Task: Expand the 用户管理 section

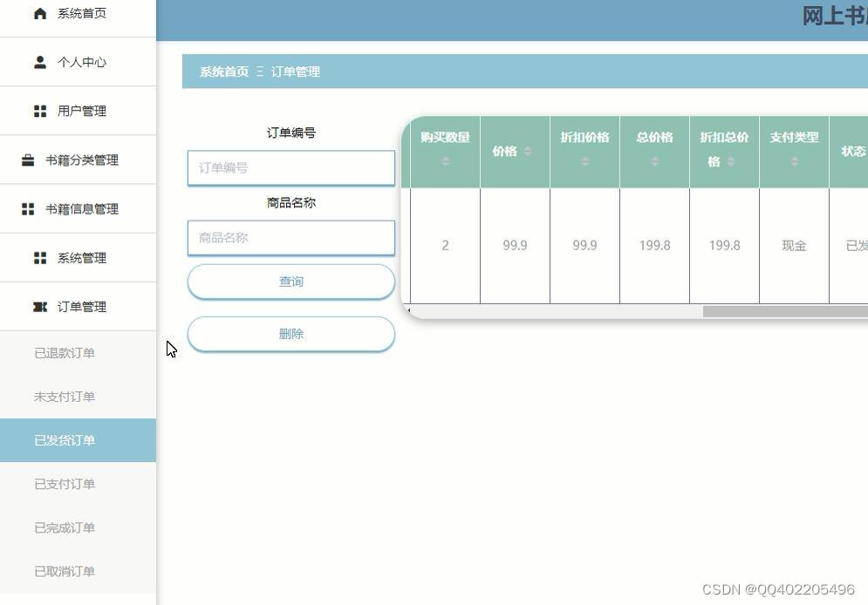Action: point(83,111)
